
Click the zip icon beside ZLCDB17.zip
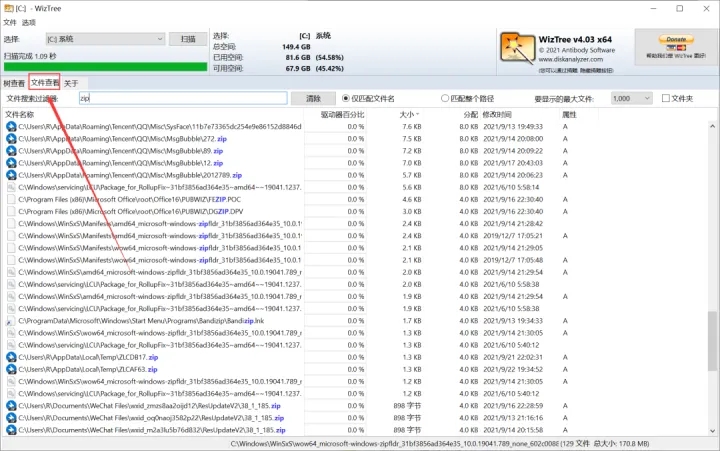[11, 357]
